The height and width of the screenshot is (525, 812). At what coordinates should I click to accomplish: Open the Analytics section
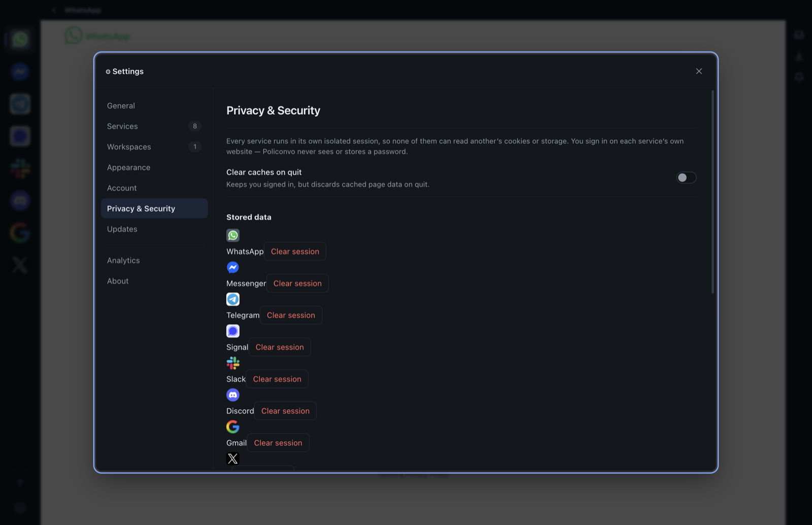click(x=154, y=260)
